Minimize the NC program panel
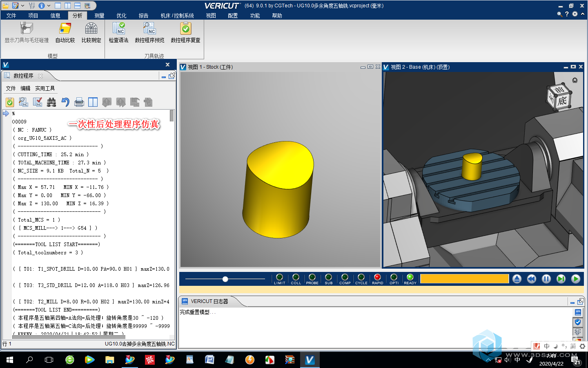 click(x=164, y=76)
